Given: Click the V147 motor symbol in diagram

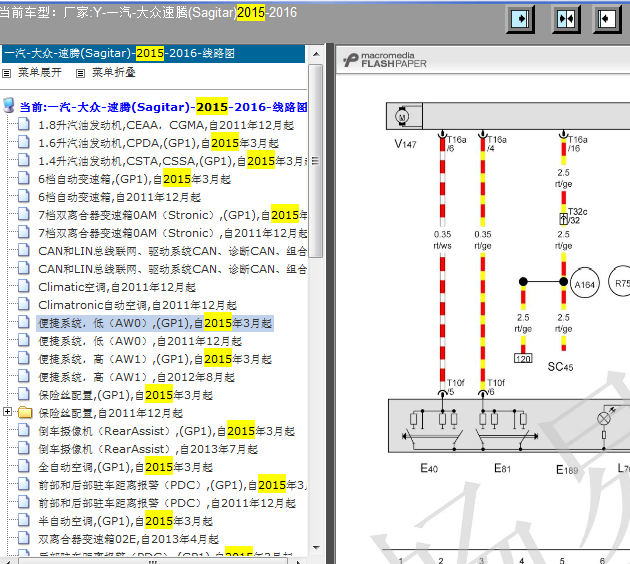Looking at the screenshot, I should pos(402,116).
